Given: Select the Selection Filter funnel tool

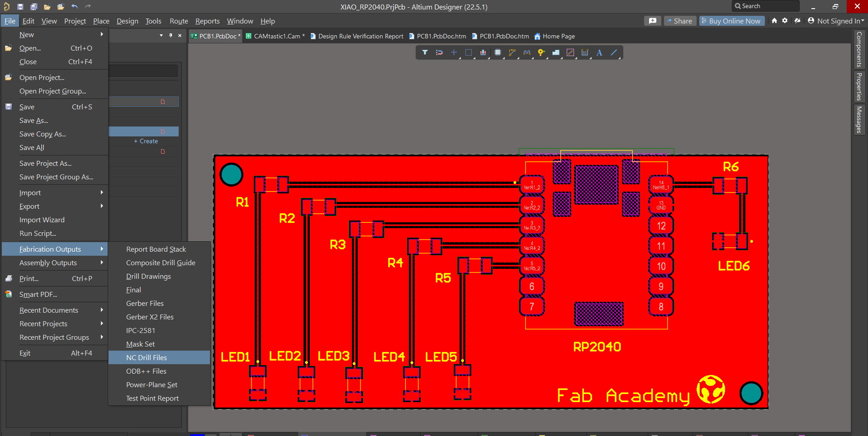Looking at the screenshot, I should click(x=425, y=53).
